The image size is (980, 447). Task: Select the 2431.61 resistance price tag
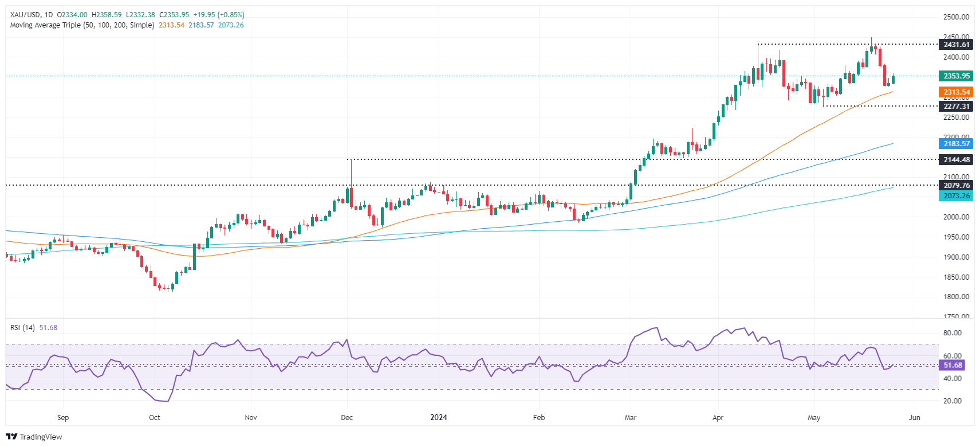[x=957, y=45]
